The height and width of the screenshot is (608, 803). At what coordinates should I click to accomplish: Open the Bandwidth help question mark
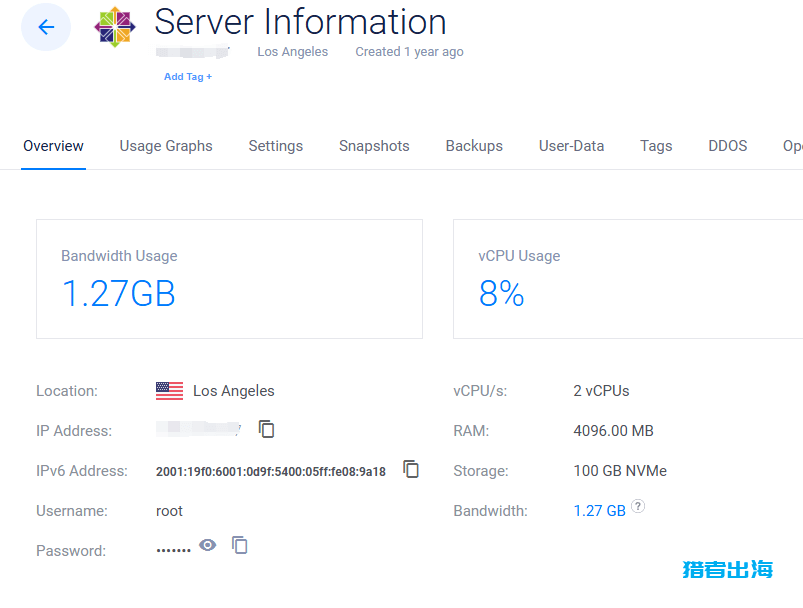coord(638,506)
